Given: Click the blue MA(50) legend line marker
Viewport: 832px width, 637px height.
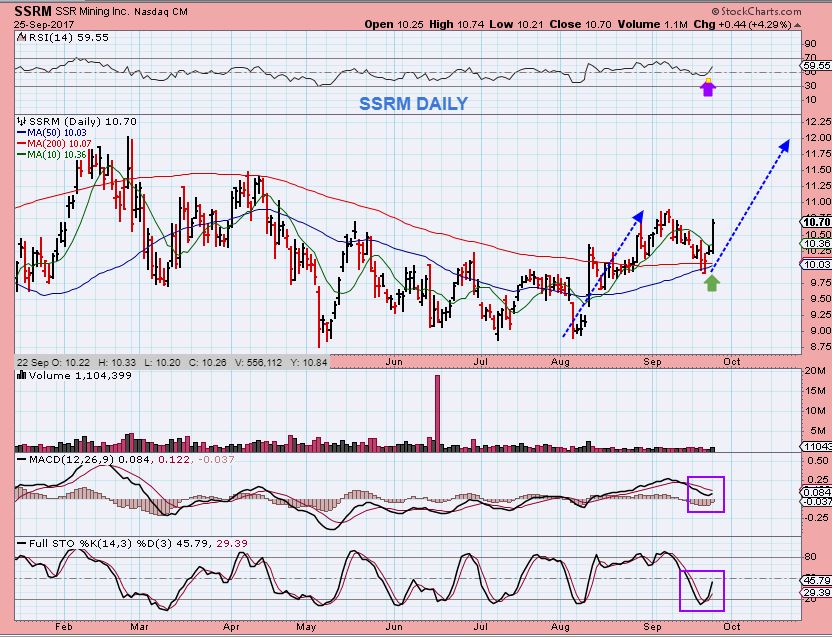Looking at the screenshot, I should click(22, 133).
